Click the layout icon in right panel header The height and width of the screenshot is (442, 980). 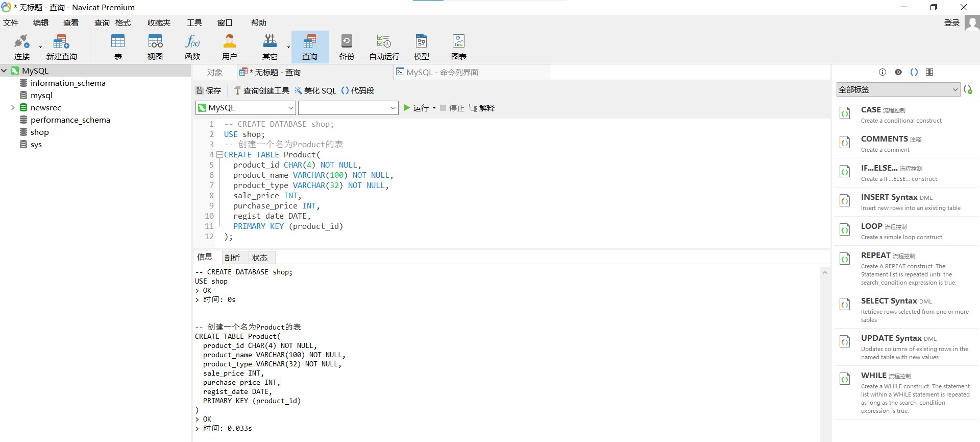pyautogui.click(x=929, y=72)
